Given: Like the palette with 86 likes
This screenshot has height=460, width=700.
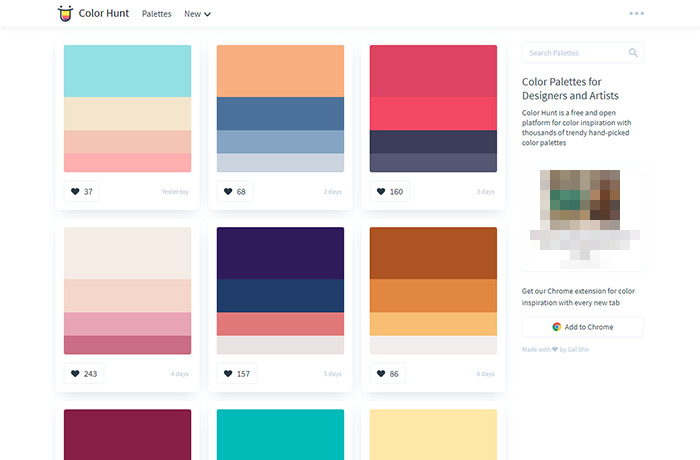Looking at the screenshot, I should coord(388,374).
